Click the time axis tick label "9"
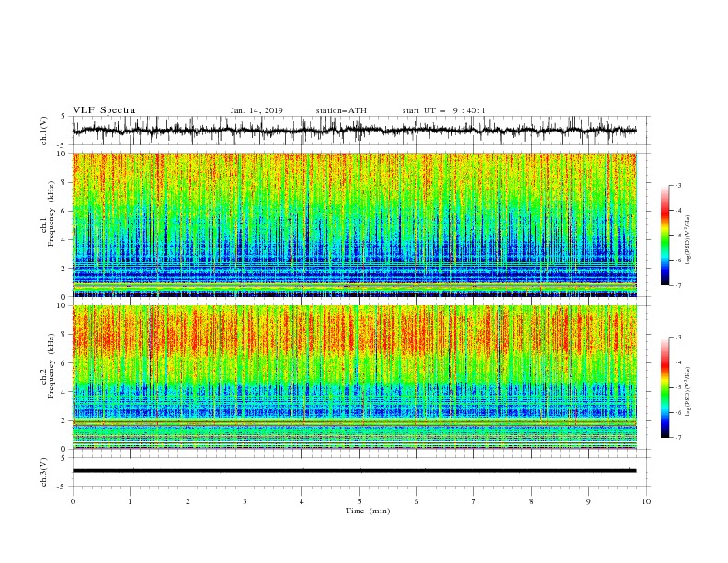Screen dimensions: 728x563 (588, 501)
